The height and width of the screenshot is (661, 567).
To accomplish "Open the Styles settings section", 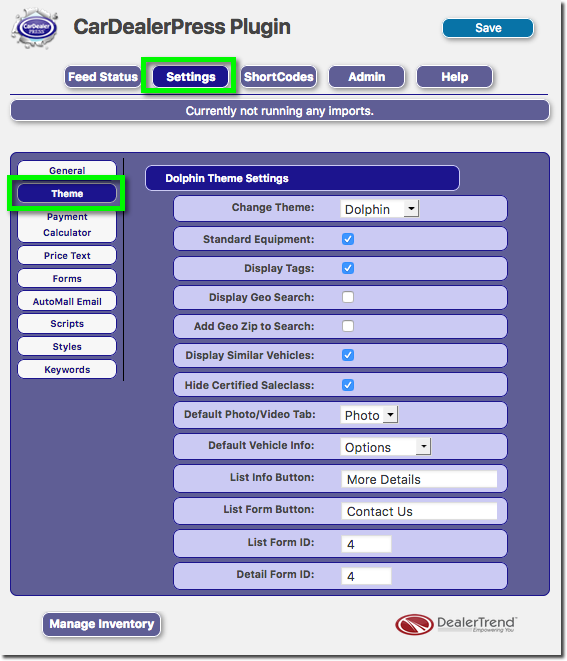I will pos(67,347).
